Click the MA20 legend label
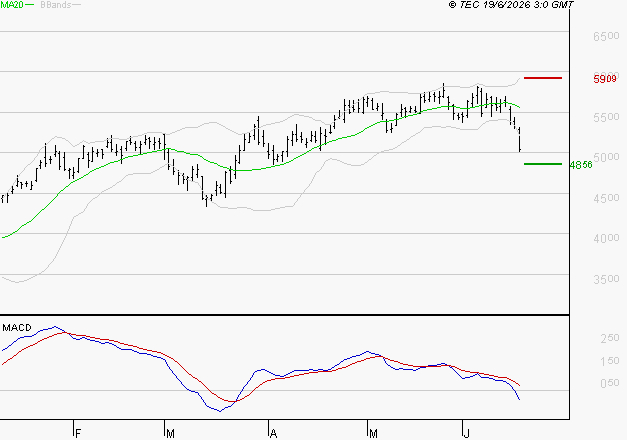 (x=12, y=5)
